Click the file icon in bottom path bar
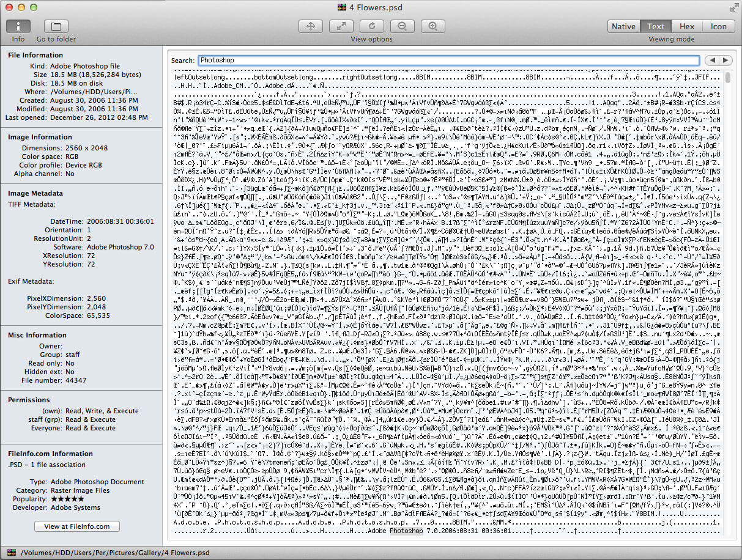 click(x=13, y=553)
